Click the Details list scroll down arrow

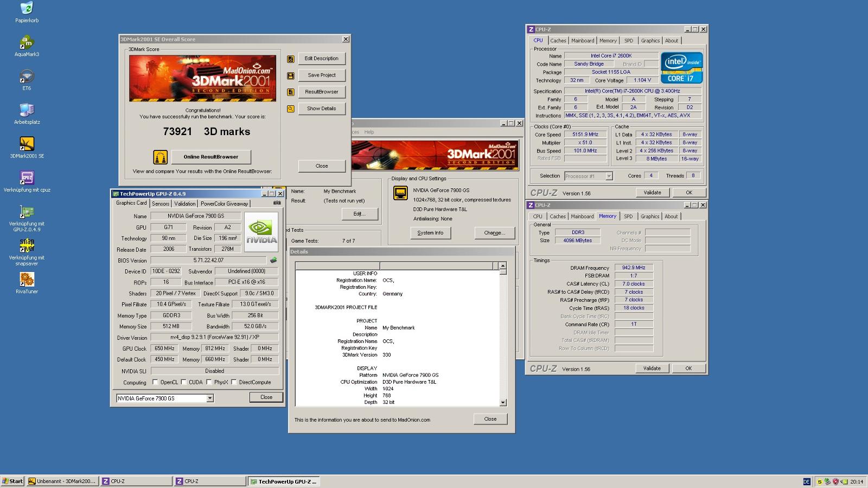[503, 403]
